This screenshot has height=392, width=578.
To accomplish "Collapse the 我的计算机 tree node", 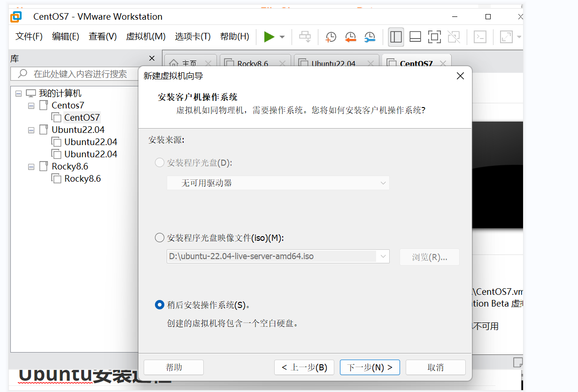I will tap(18, 93).
